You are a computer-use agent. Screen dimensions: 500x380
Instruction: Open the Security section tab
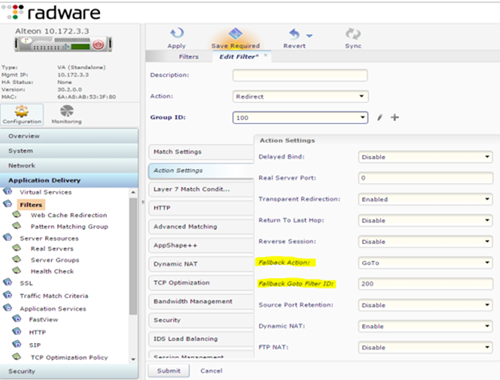click(201, 320)
